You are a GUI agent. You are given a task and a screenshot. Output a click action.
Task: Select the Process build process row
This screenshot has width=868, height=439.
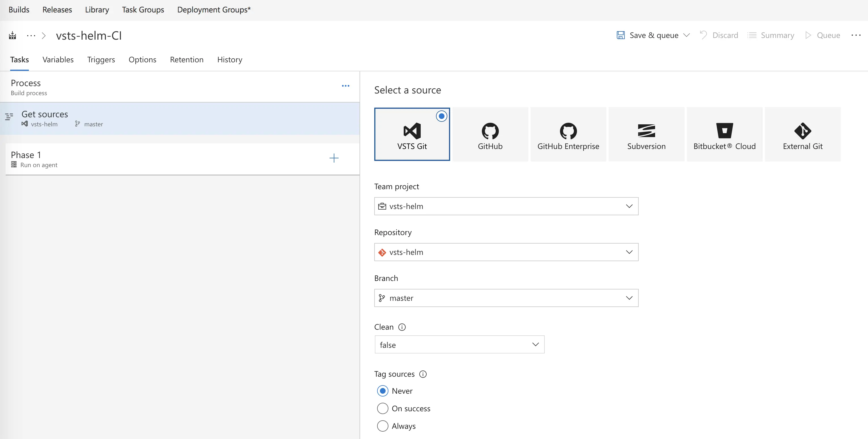click(180, 87)
